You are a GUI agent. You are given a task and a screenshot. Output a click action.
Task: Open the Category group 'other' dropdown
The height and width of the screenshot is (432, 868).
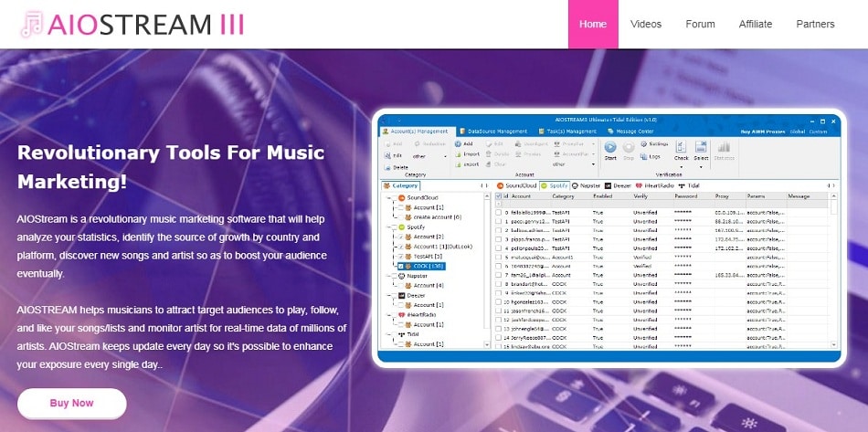pyautogui.click(x=429, y=156)
